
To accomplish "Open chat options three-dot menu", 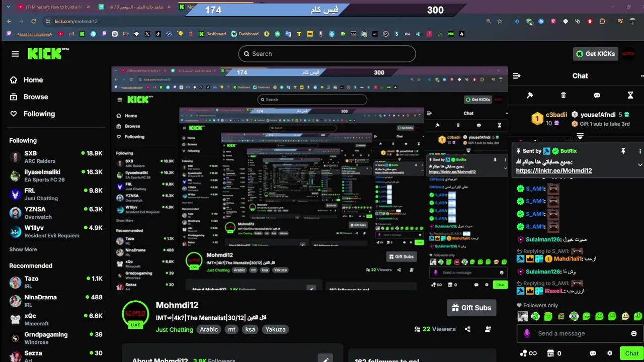I will [641, 76].
